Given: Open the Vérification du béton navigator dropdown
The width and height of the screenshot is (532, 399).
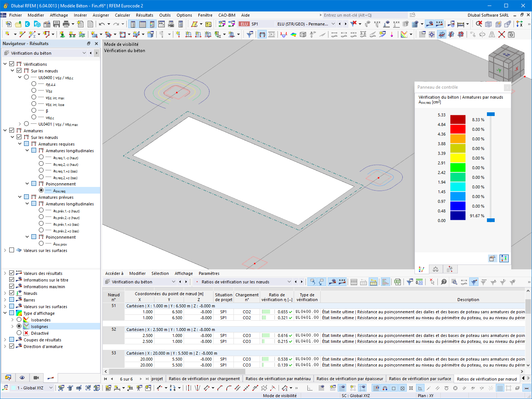Looking at the screenshot, I should [x=84, y=53].
